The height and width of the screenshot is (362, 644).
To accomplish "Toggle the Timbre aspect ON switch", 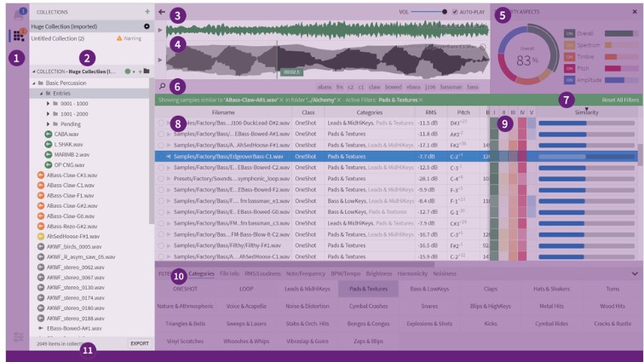I will 569,57.
